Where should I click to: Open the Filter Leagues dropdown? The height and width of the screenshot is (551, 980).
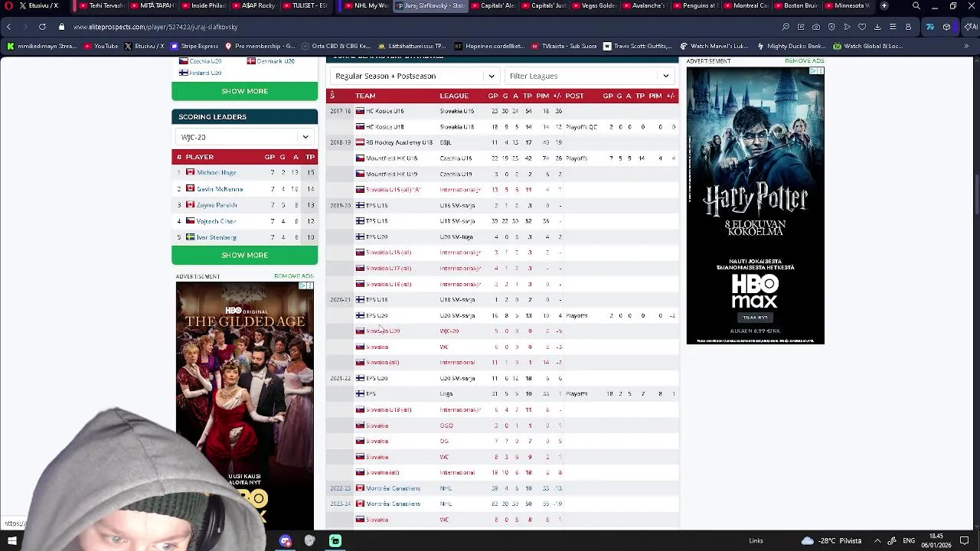[x=590, y=76]
